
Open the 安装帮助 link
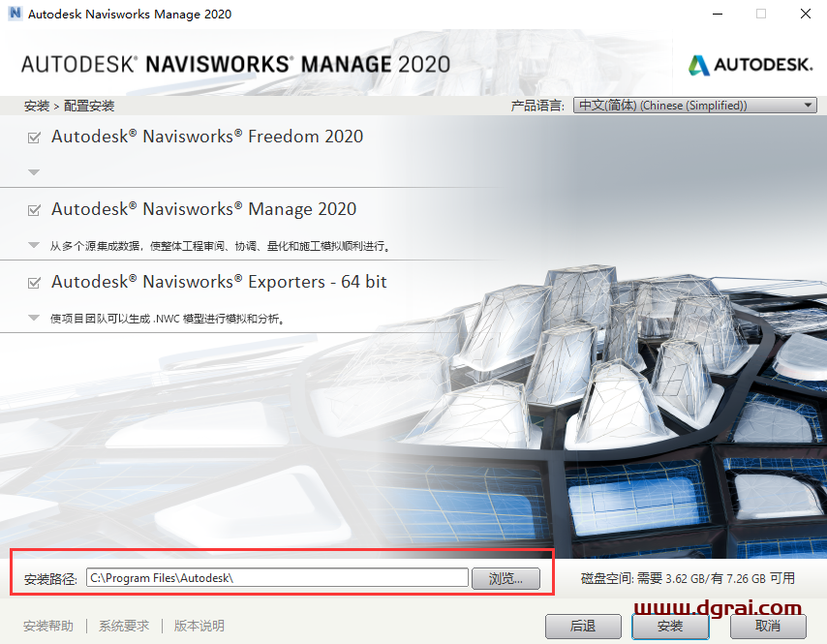point(48,626)
